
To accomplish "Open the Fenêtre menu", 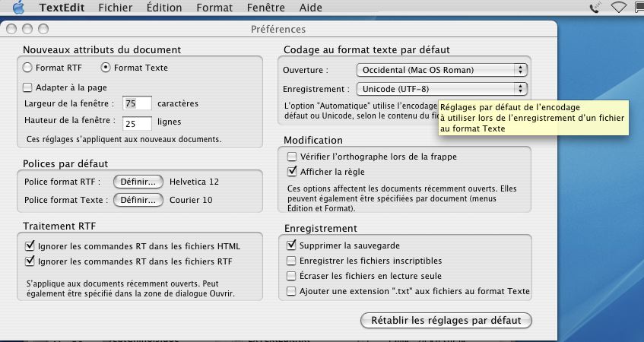I will [266, 8].
